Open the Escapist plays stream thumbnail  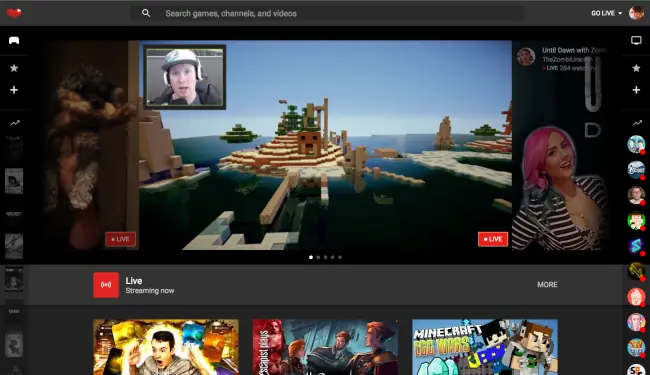pyautogui.click(x=325, y=347)
